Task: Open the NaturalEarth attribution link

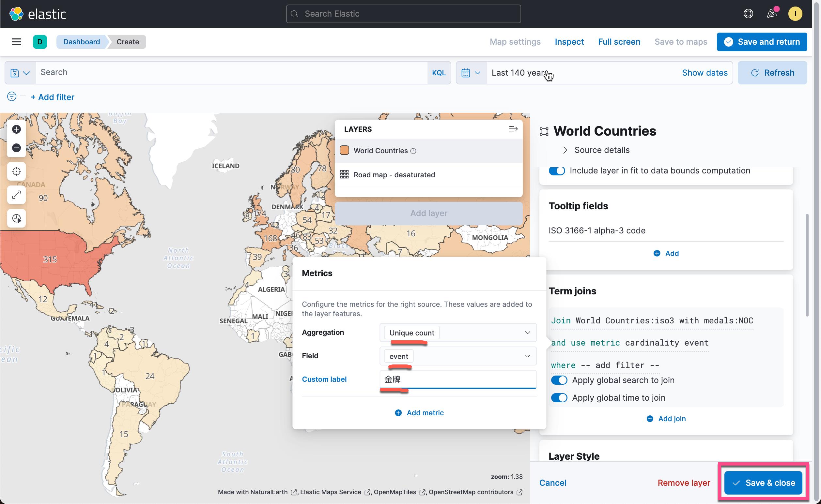Action: (x=257, y=492)
